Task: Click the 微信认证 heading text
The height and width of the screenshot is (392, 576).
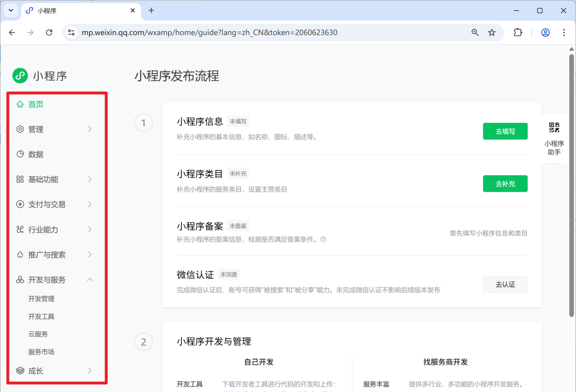Action: [195, 274]
